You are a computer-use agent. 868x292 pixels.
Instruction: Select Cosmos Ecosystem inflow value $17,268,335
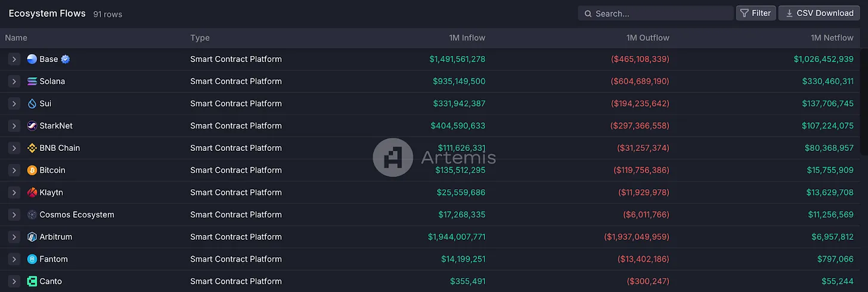point(461,215)
